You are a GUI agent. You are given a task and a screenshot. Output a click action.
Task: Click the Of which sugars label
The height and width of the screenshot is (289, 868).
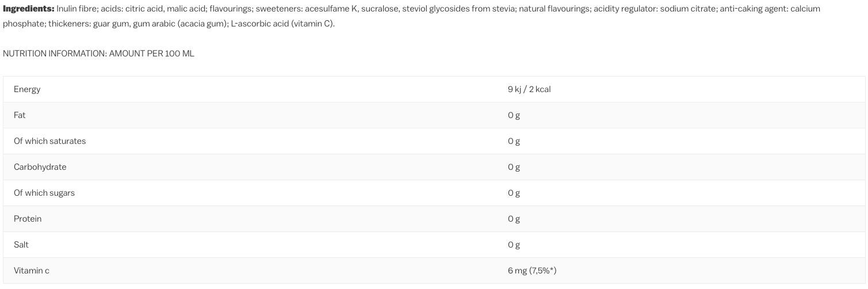coord(44,193)
